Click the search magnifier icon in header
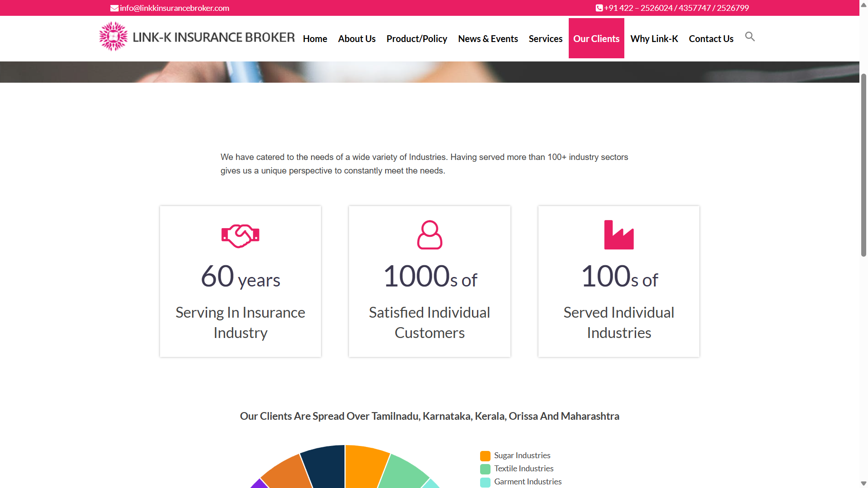Viewport: 868px width, 488px height. tap(750, 37)
